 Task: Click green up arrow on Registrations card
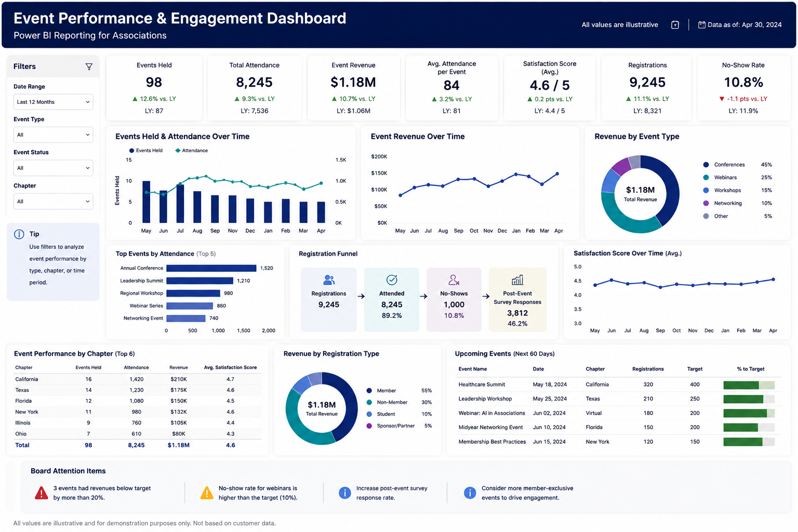pyautogui.click(x=628, y=99)
